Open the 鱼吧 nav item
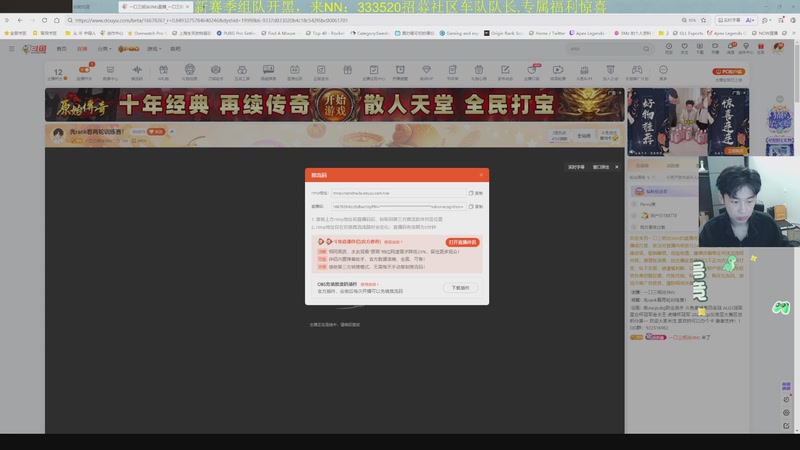 click(176, 49)
